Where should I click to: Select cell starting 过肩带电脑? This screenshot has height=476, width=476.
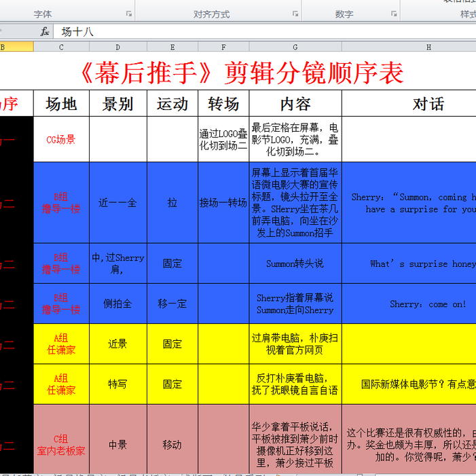pyautogui.click(x=295, y=344)
